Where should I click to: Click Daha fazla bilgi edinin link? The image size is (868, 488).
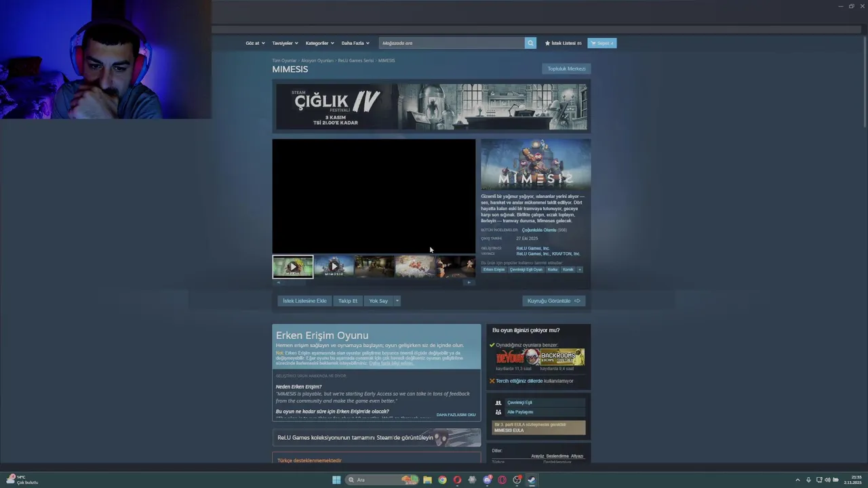[x=391, y=363]
